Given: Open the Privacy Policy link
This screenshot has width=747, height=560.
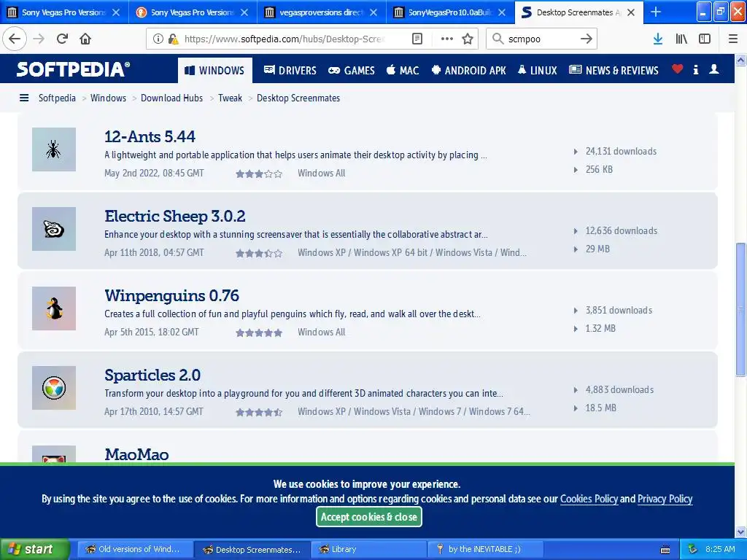Looking at the screenshot, I should click(x=665, y=499).
